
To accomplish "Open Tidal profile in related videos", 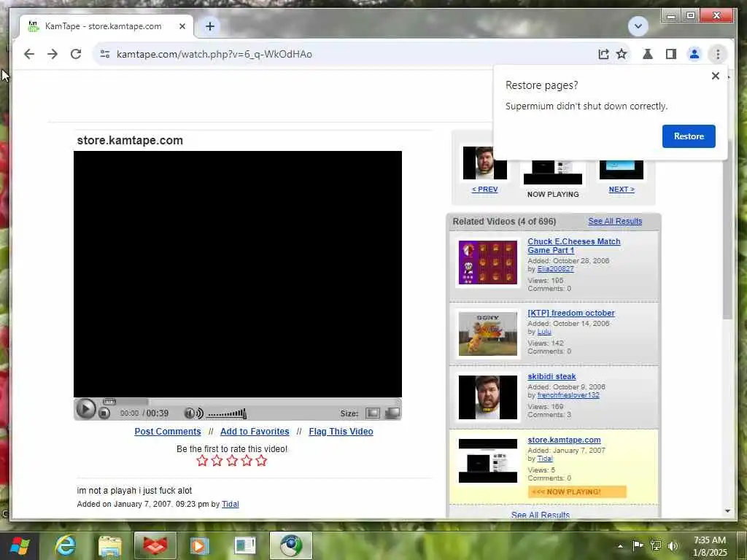I will point(545,458).
